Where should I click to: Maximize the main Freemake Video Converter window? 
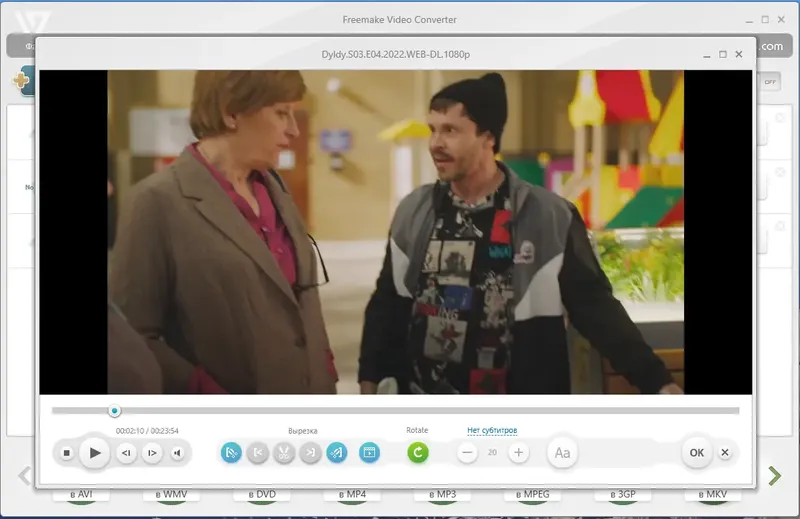tap(765, 19)
